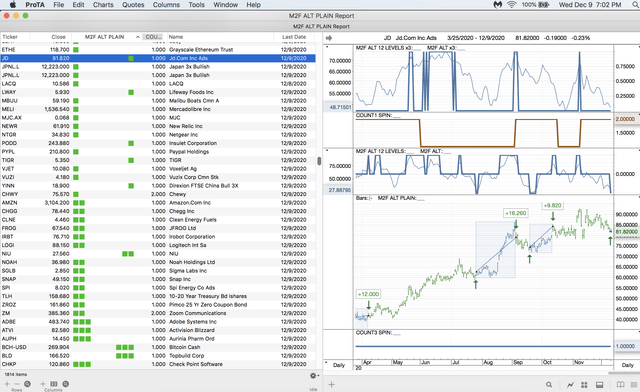This screenshot has height=392, width=640.
Task: Toggle the bottom panel layout icon
Action: [600, 385]
